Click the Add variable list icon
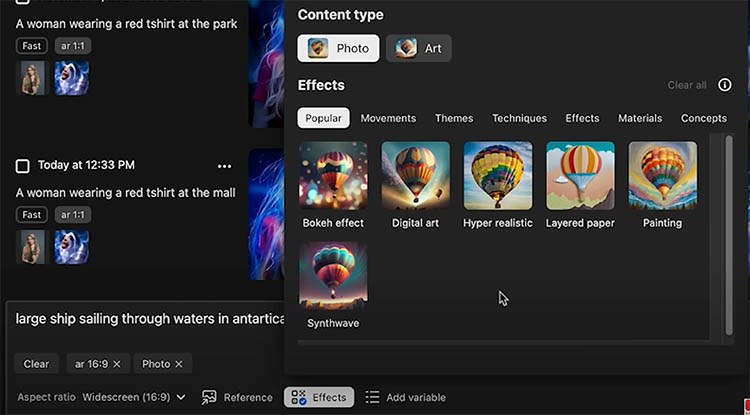750x415 pixels. click(372, 397)
